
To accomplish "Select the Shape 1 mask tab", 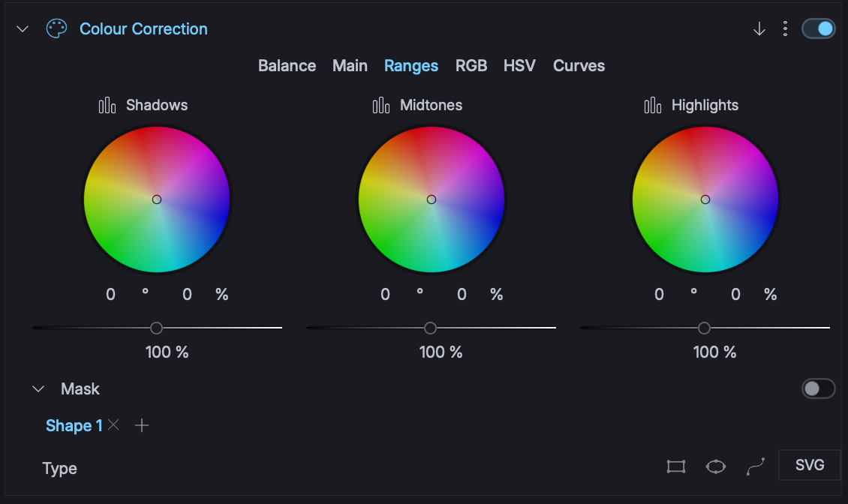I will [x=74, y=425].
